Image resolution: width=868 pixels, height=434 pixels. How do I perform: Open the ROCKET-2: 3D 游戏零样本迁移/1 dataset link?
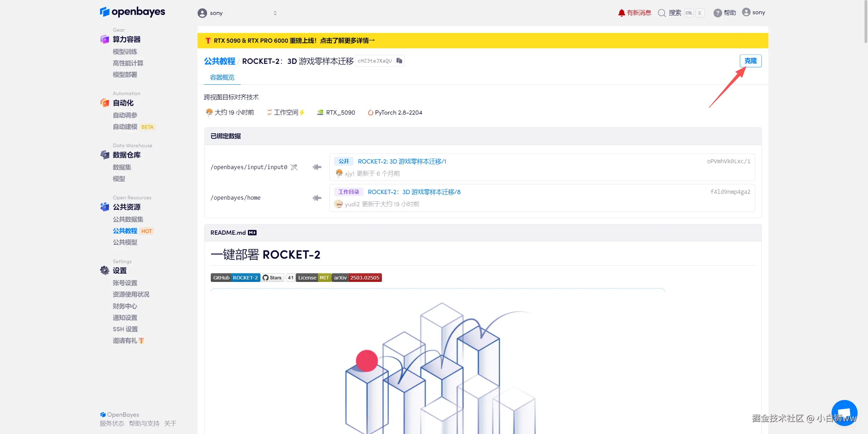coord(402,161)
